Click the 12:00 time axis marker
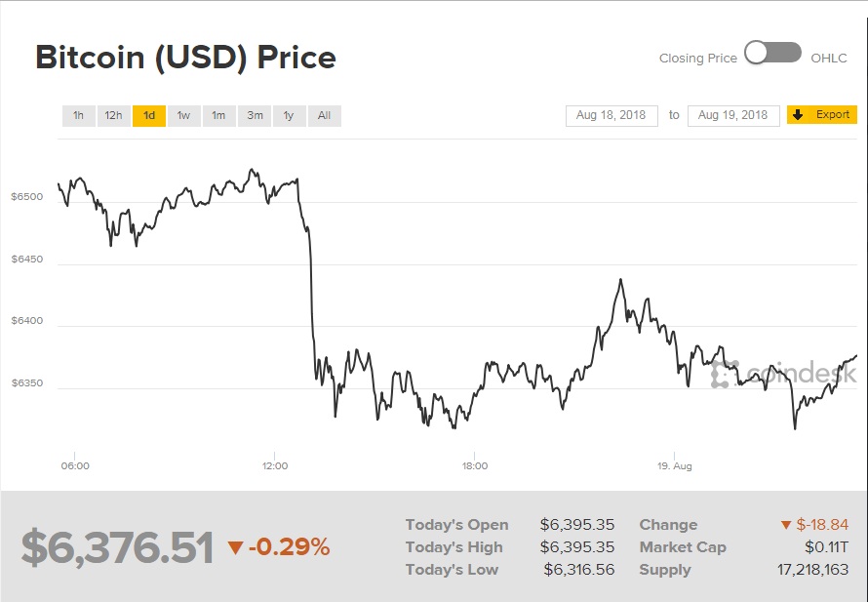 (x=275, y=465)
